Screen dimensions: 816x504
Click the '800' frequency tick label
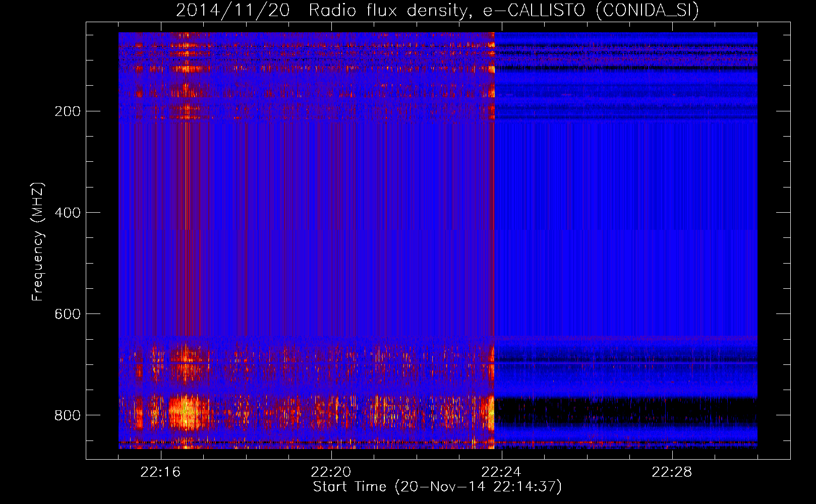coord(68,415)
